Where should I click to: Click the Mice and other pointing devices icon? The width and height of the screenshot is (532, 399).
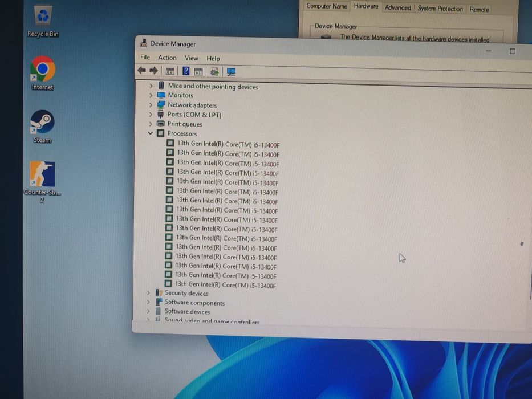(x=161, y=85)
